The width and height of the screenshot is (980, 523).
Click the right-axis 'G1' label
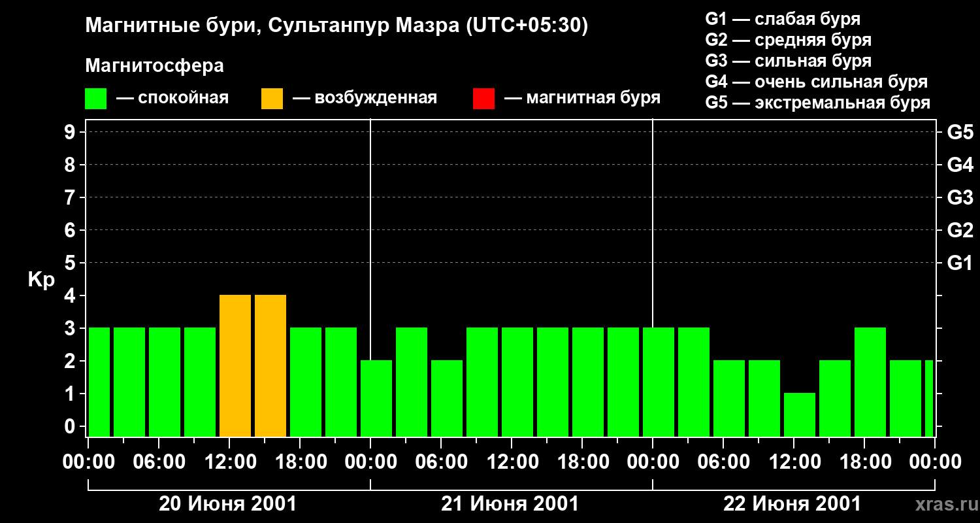point(960,263)
